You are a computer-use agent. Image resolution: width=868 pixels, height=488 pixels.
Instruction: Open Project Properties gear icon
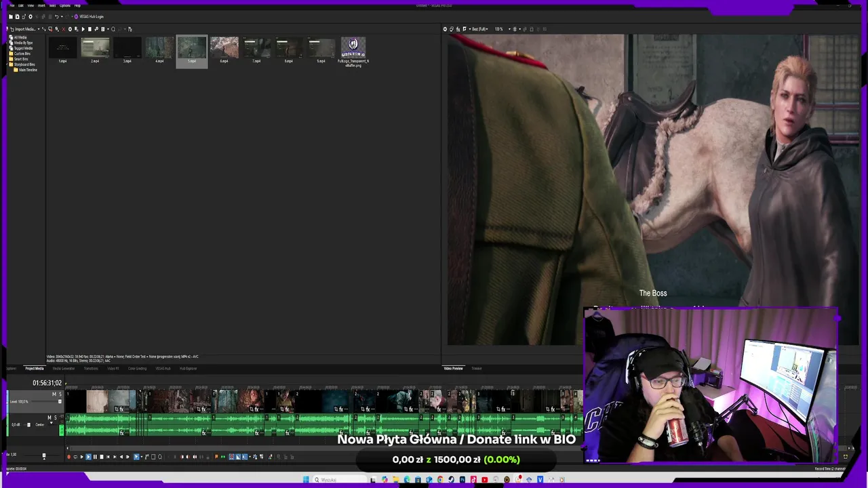31,16
